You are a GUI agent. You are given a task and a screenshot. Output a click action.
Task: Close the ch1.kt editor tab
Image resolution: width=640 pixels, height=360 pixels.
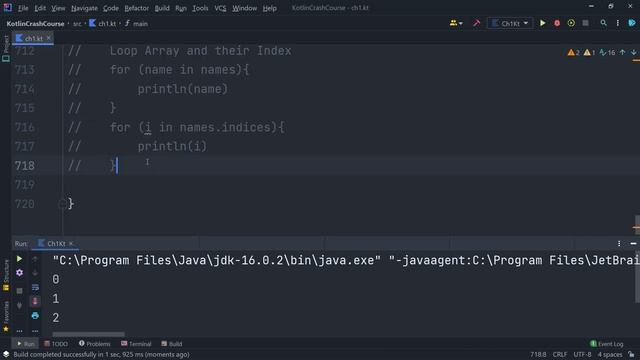pos(49,38)
